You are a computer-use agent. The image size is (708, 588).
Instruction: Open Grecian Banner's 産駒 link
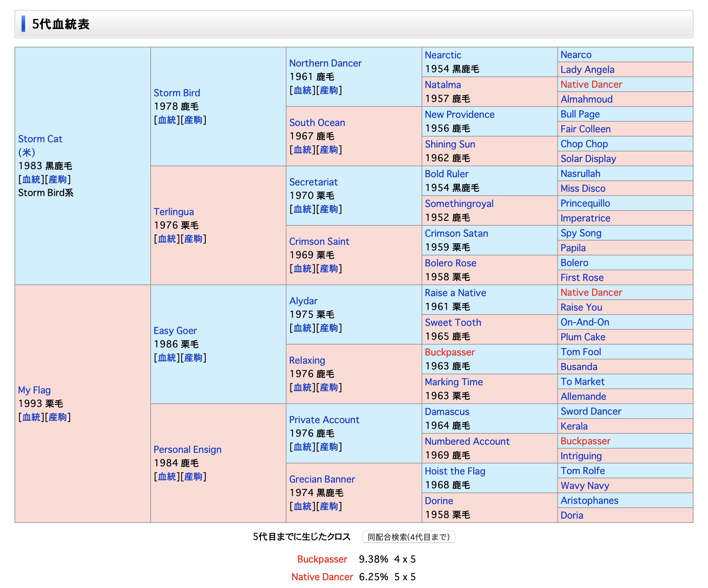click(x=329, y=507)
